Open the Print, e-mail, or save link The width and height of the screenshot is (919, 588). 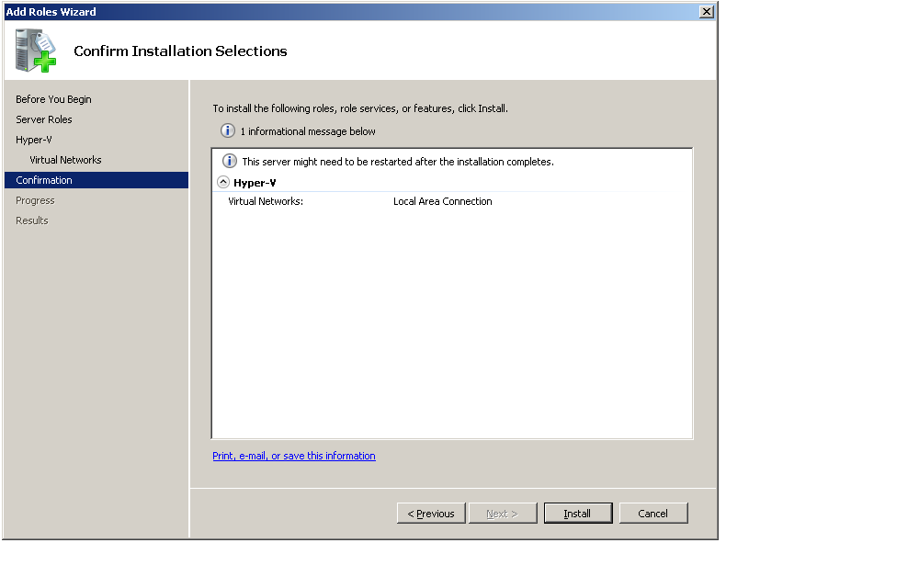click(294, 456)
